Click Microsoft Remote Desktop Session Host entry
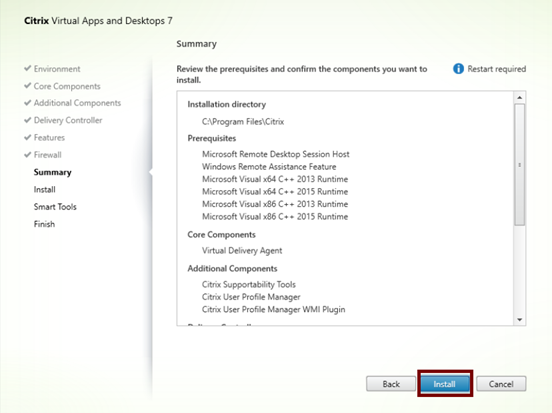Viewport: 552px width, 413px height. click(x=276, y=154)
